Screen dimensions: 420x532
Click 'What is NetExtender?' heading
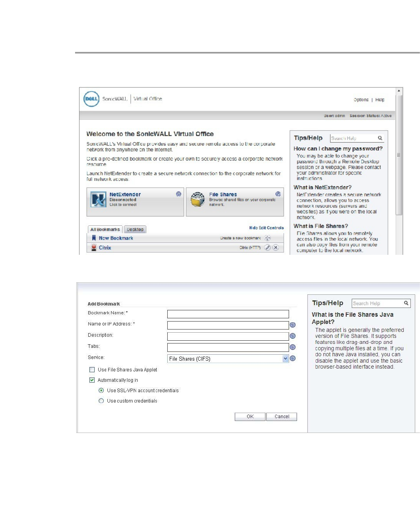coord(323,187)
